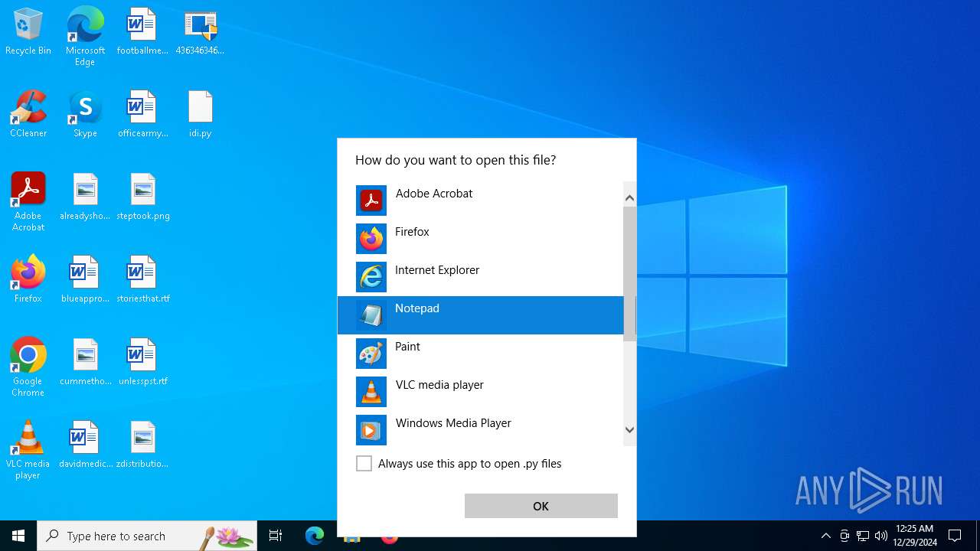Select the 436346346 desktop shortcut
Screen dimensions: 980x551
pyautogui.click(x=200, y=32)
